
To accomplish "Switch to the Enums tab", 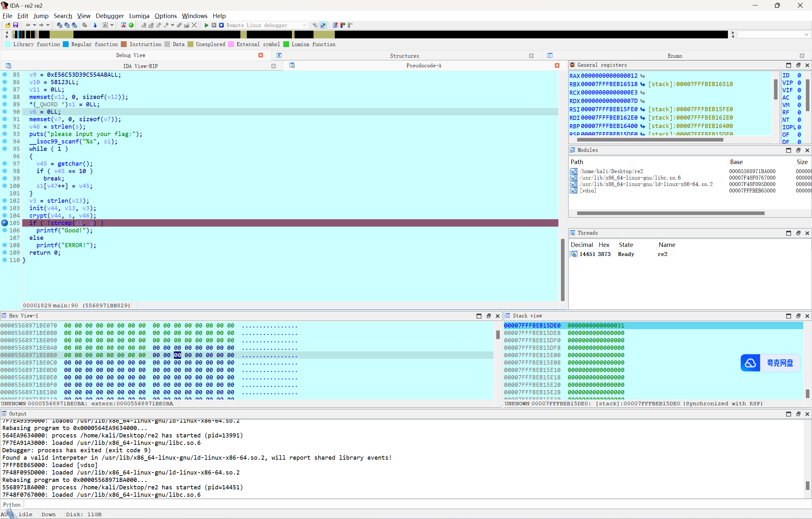I will (674, 56).
